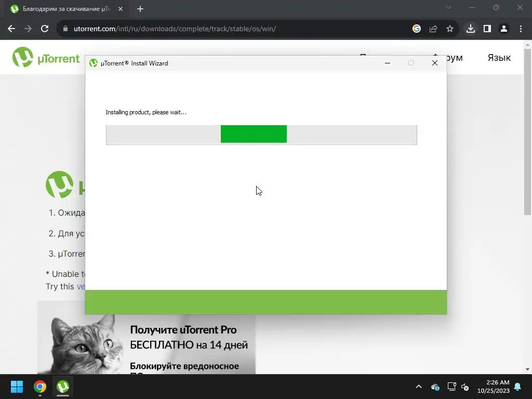This screenshot has height=399, width=532.
Task: Open the clock showing 2:26 AM
Action: pyautogui.click(x=494, y=387)
